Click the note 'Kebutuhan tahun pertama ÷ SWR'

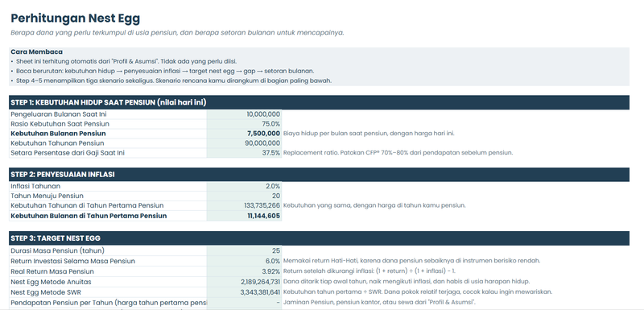[417, 291]
